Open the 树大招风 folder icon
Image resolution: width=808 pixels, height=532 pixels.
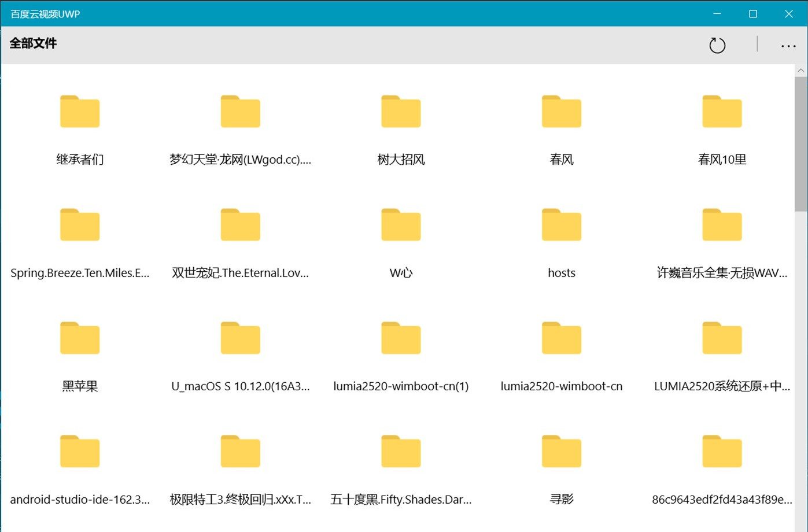pyautogui.click(x=401, y=112)
